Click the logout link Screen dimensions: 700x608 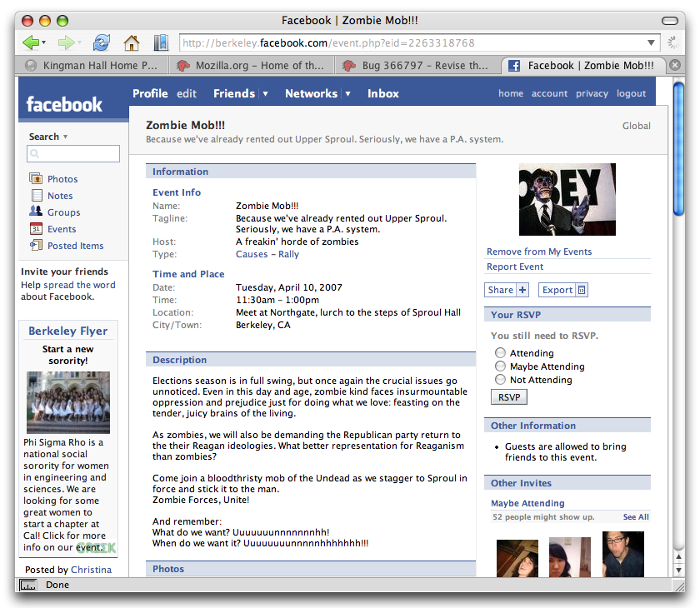(x=632, y=93)
